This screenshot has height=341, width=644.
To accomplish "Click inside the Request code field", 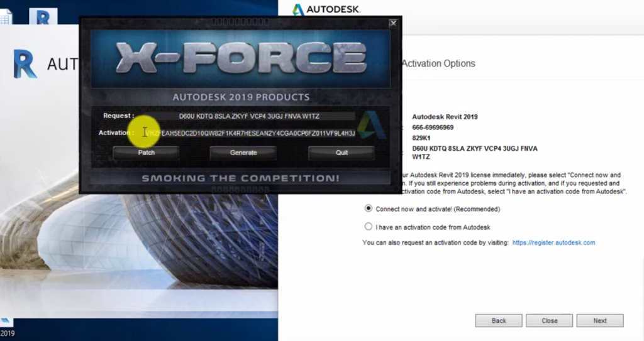I will coord(249,116).
